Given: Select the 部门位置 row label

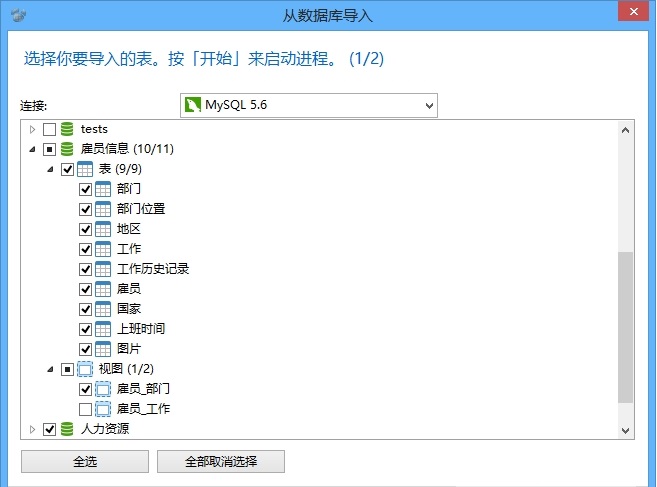Looking at the screenshot, I should 141,209.
